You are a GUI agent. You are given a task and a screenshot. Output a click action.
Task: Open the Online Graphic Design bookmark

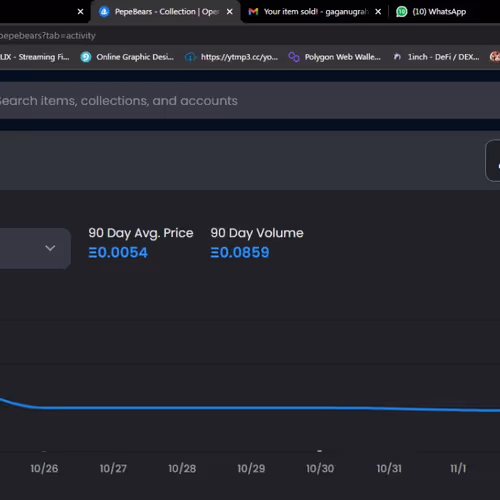click(x=127, y=57)
